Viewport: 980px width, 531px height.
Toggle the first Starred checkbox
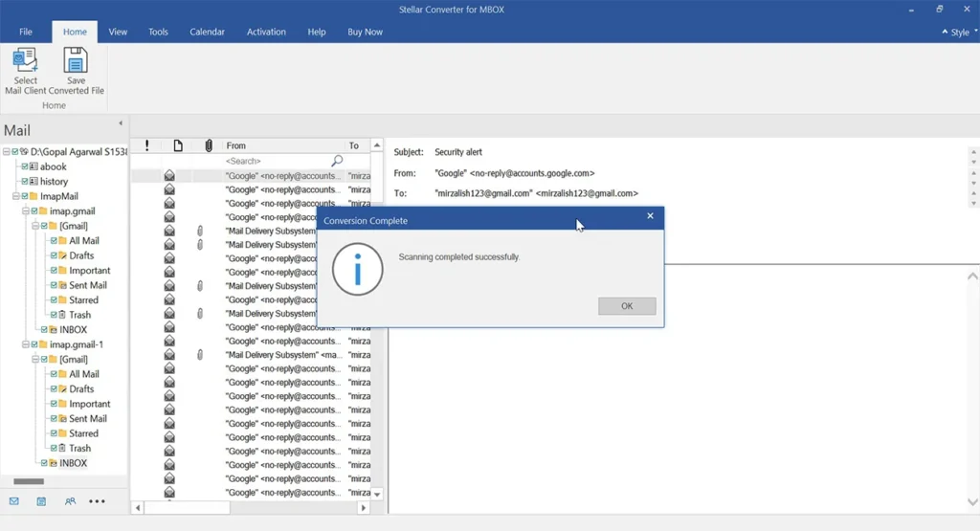pos(54,299)
